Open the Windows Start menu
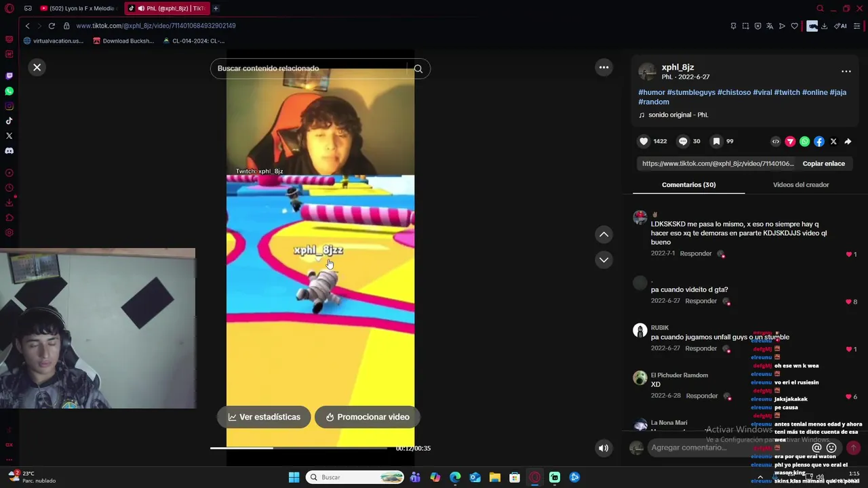The height and width of the screenshot is (488, 868). (x=294, y=477)
